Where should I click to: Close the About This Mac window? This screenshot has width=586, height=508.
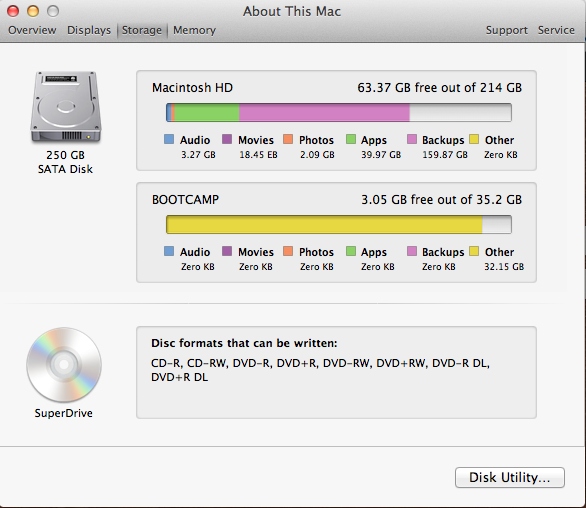[13, 11]
